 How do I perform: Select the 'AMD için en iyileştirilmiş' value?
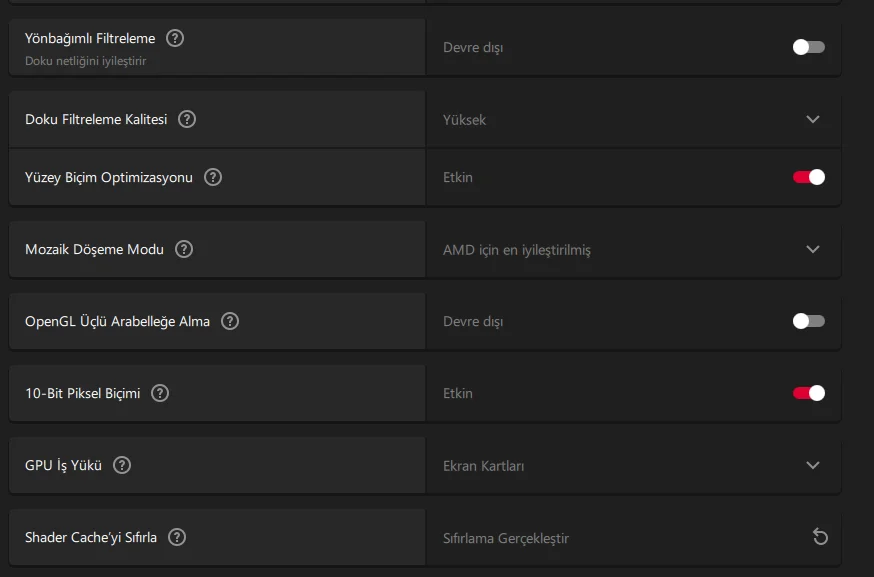517,250
